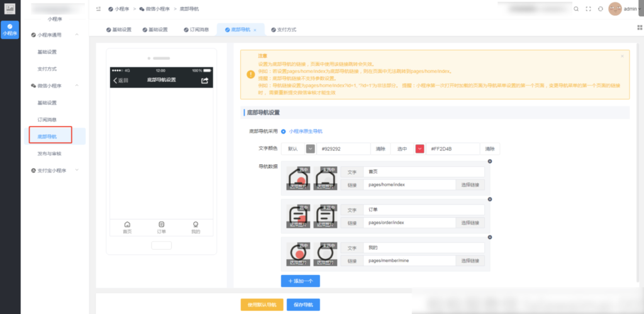Change the 我的 unselected-state icon image

click(x=325, y=254)
